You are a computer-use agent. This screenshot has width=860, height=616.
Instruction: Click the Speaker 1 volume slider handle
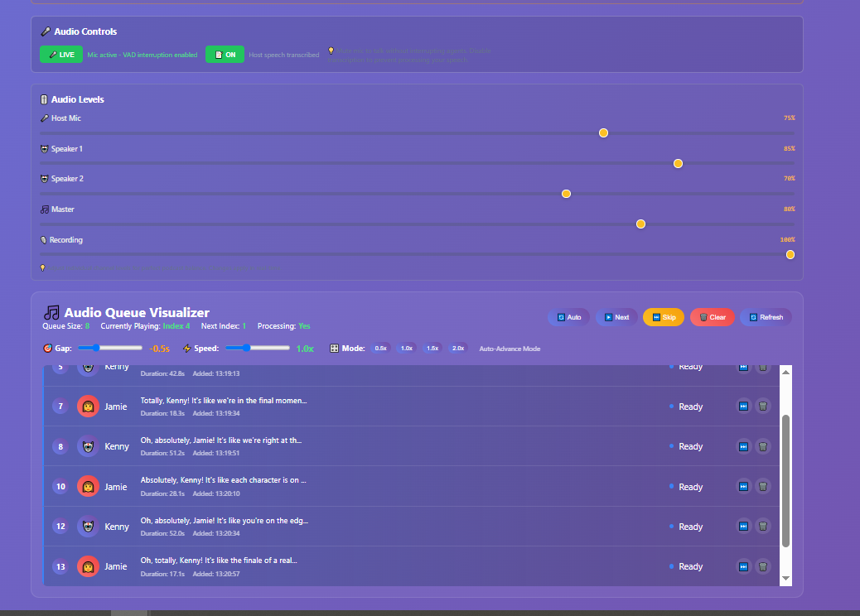click(678, 163)
